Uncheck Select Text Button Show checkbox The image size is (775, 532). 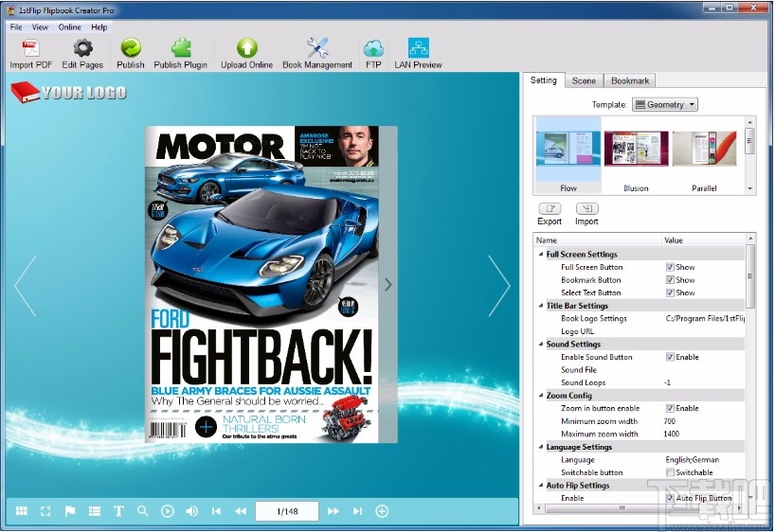(670, 293)
